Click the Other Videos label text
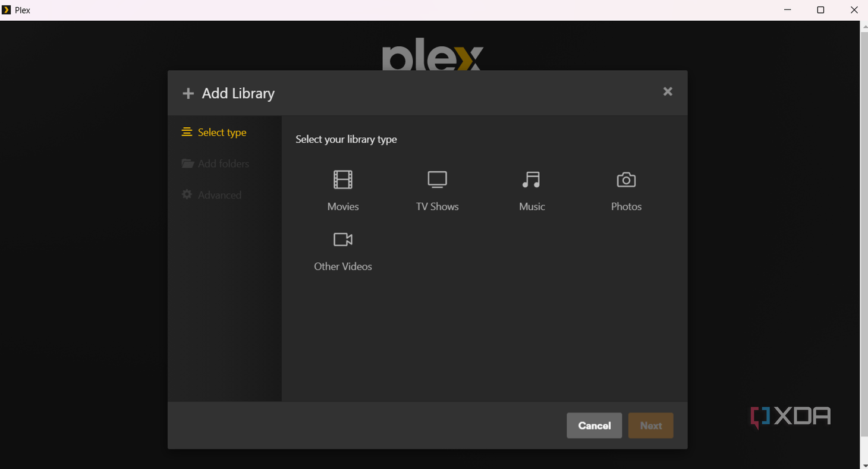 click(x=343, y=266)
